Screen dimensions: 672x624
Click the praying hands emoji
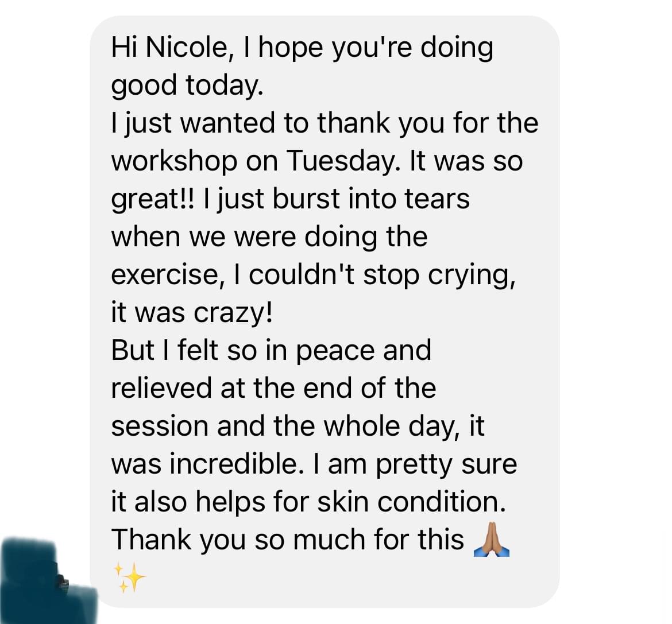click(x=492, y=539)
